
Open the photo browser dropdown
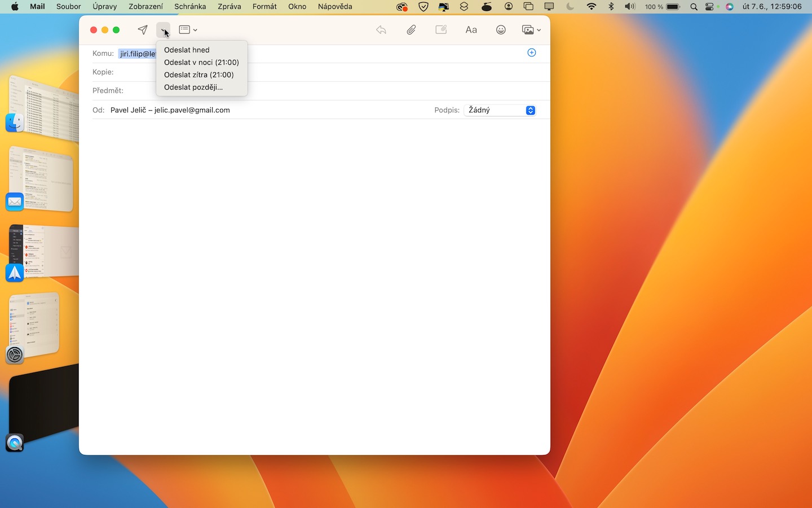click(531, 30)
